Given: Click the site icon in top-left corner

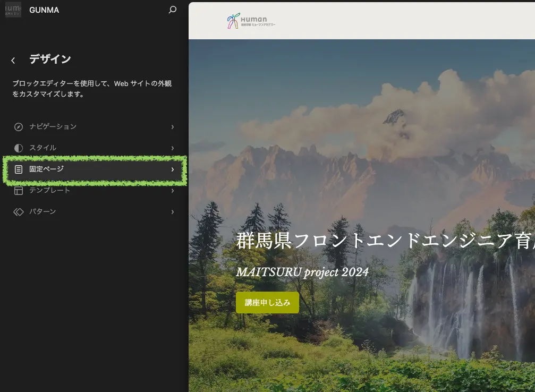Looking at the screenshot, I should click(13, 10).
